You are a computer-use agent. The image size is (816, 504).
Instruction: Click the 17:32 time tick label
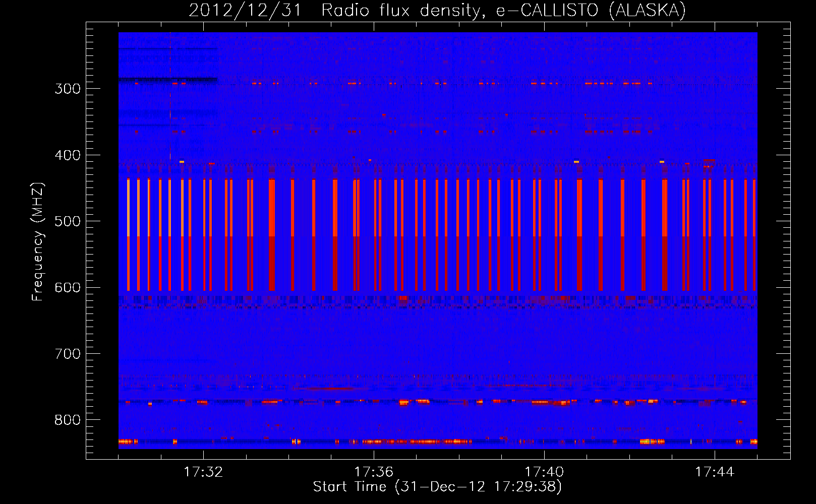point(203,472)
